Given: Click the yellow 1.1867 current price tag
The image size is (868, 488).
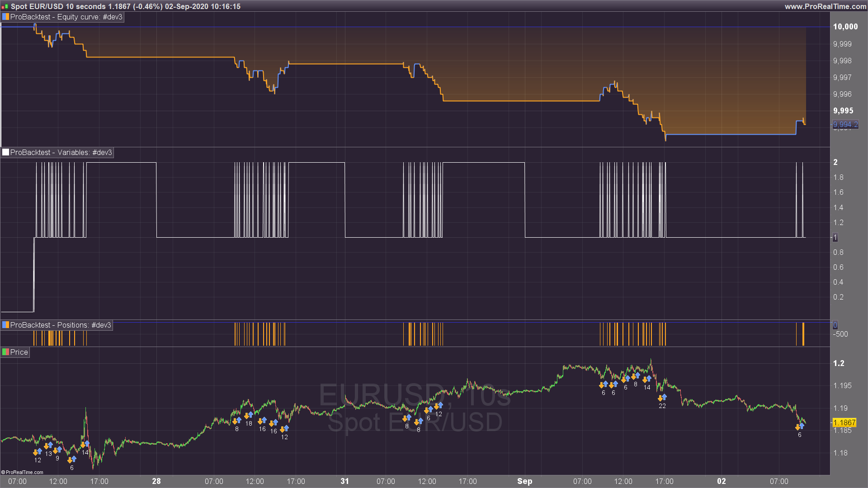Looking at the screenshot, I should pos(844,422).
